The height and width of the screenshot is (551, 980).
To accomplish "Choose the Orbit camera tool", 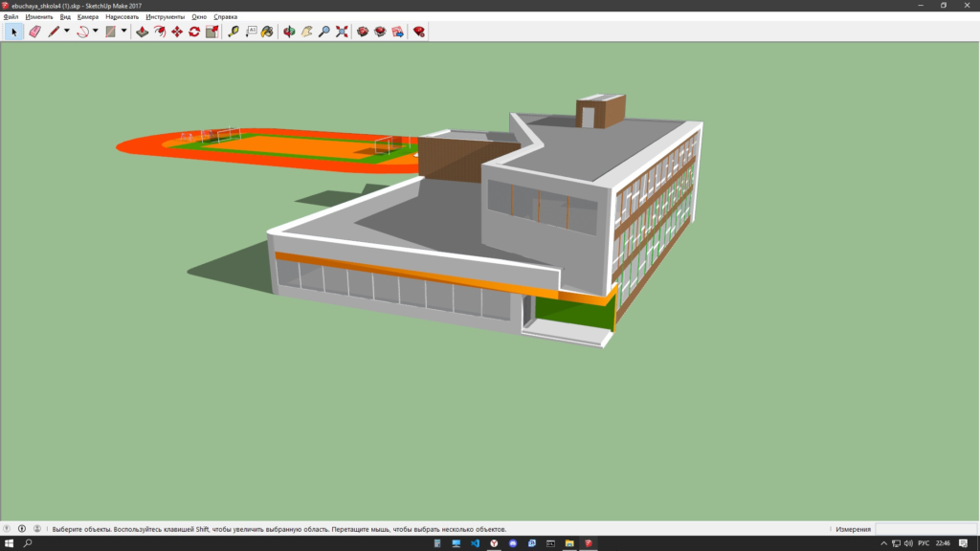I will (289, 32).
